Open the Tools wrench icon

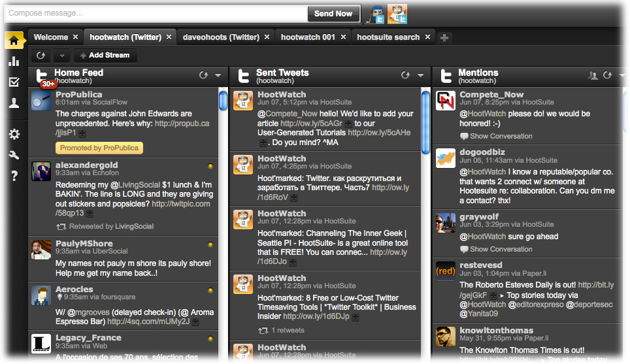coord(14,155)
